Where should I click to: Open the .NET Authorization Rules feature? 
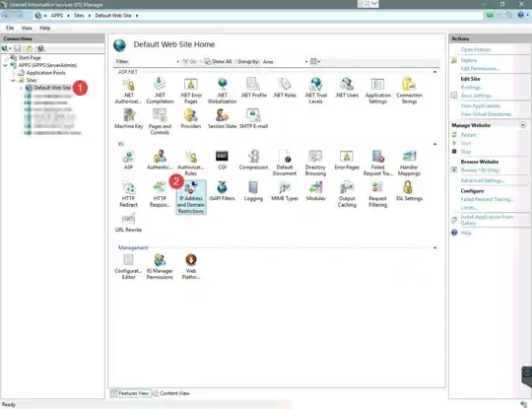[128, 91]
